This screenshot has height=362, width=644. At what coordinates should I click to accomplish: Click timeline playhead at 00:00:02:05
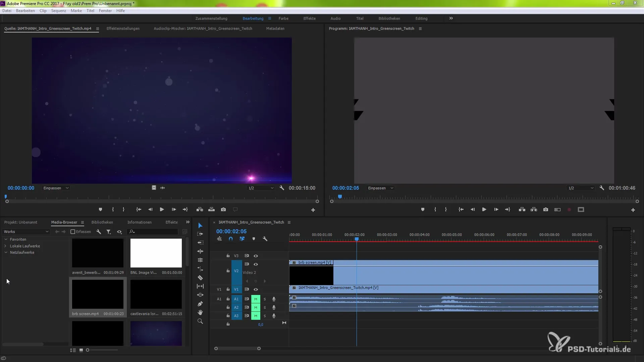coord(357,239)
